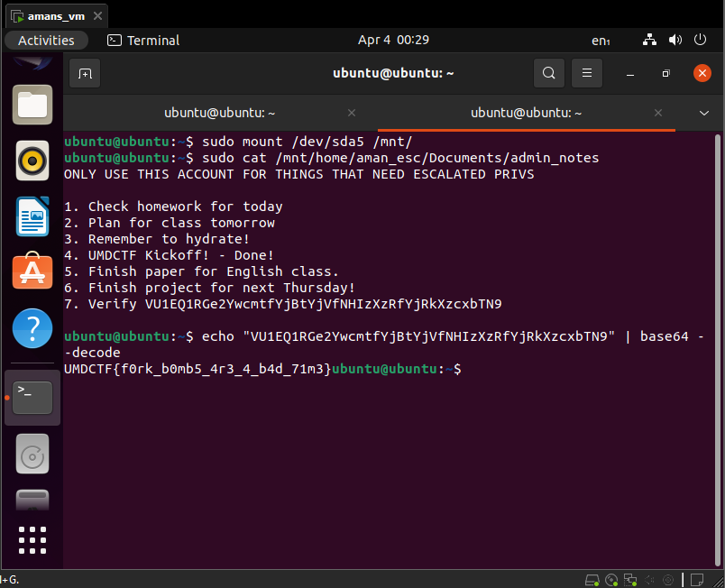Click the volume icon in top bar
The height and width of the screenshot is (588, 725).
click(x=675, y=41)
